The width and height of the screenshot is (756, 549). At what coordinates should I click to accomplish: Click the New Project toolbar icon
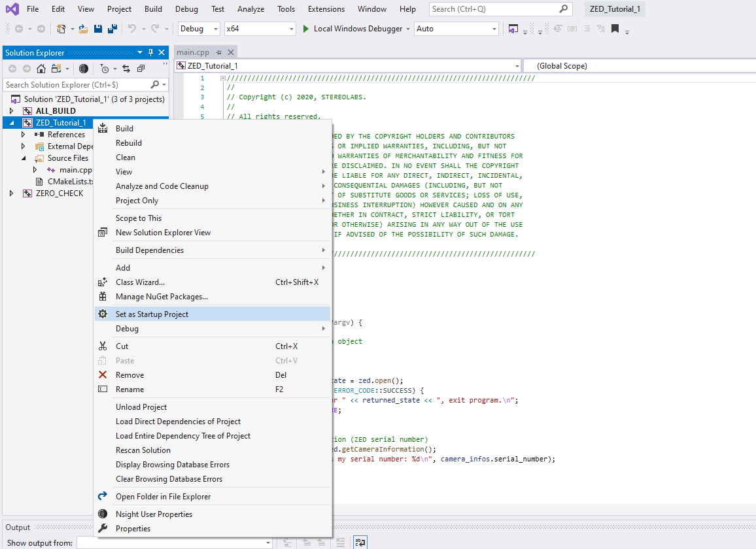(x=61, y=29)
